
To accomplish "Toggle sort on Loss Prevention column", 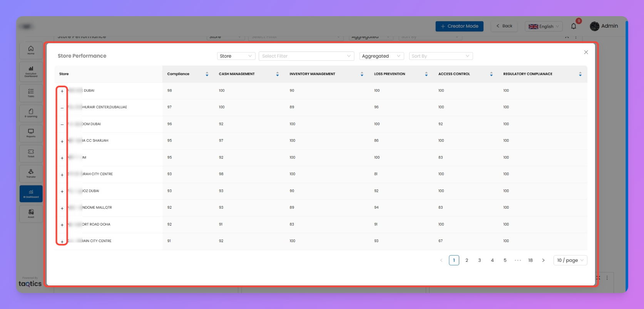I will pos(426,74).
